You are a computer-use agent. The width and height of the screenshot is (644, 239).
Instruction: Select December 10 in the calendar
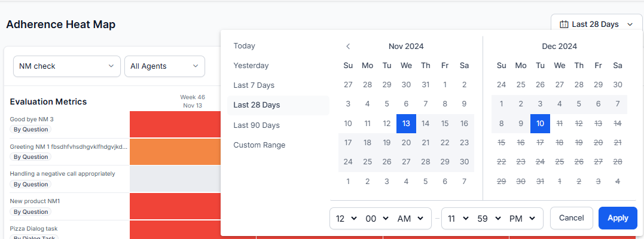[x=540, y=124]
